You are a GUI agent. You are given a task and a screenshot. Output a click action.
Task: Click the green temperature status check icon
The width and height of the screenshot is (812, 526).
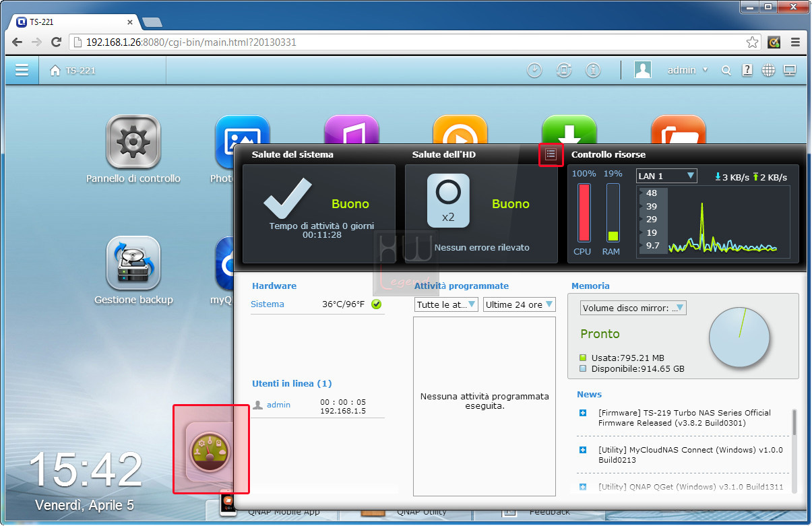point(377,304)
